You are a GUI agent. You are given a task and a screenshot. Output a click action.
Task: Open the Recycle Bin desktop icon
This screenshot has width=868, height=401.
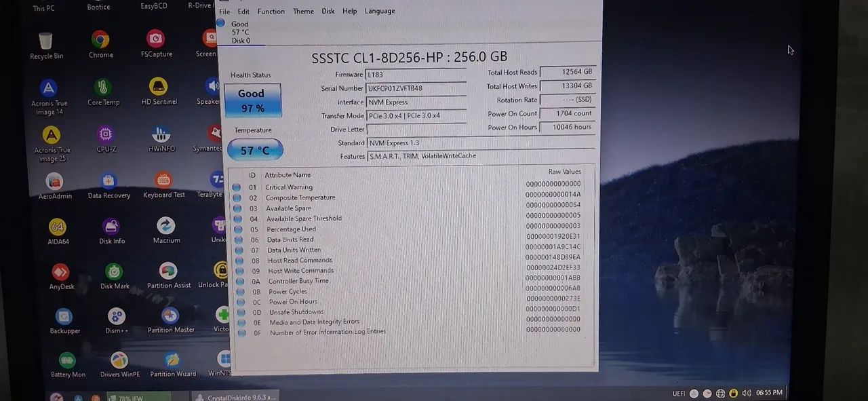(46, 46)
